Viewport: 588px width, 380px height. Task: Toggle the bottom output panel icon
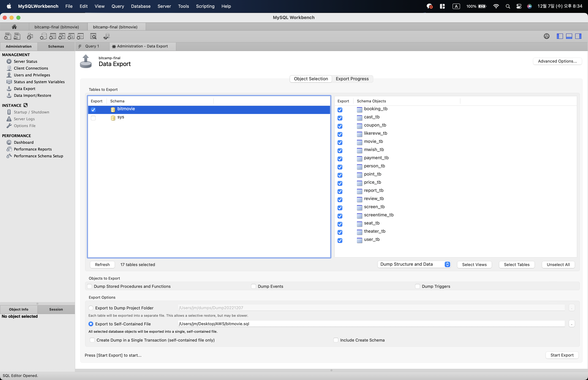click(569, 36)
